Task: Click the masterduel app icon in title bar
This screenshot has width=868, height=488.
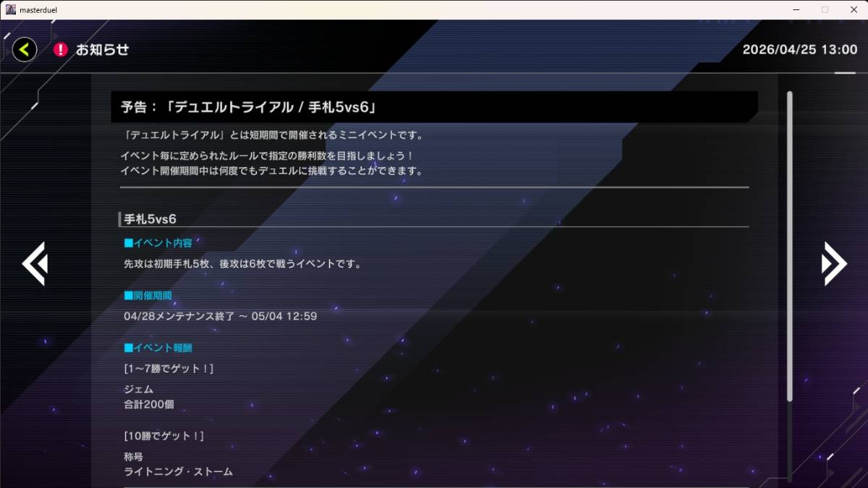Action: pyautogui.click(x=11, y=9)
